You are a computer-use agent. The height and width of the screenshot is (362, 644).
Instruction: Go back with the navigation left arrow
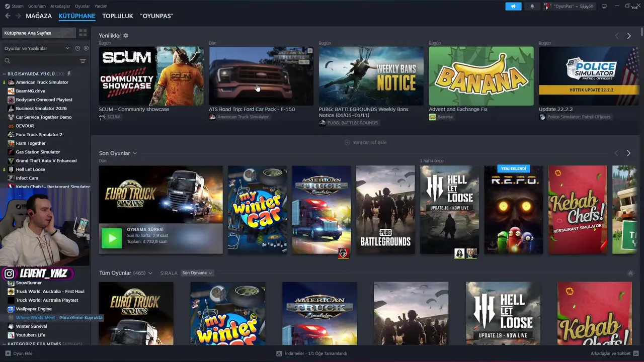click(8, 16)
